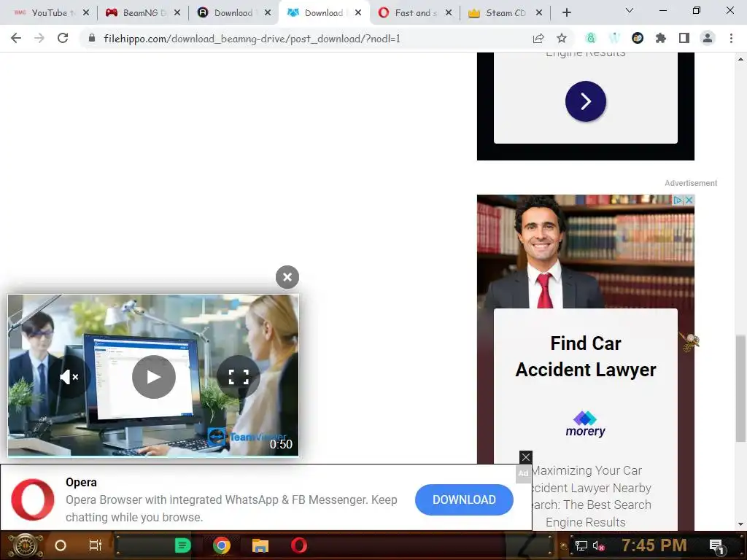Click page scrollbar thumb
The image size is (747, 560).
[740, 389]
